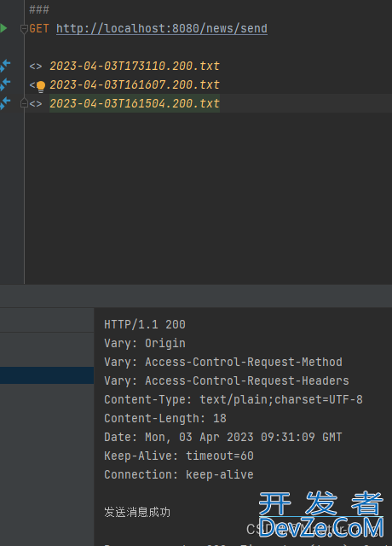The width and height of the screenshot is (392, 546).
Task: Click the ### request separator line
Action: pyautogui.click(x=39, y=9)
